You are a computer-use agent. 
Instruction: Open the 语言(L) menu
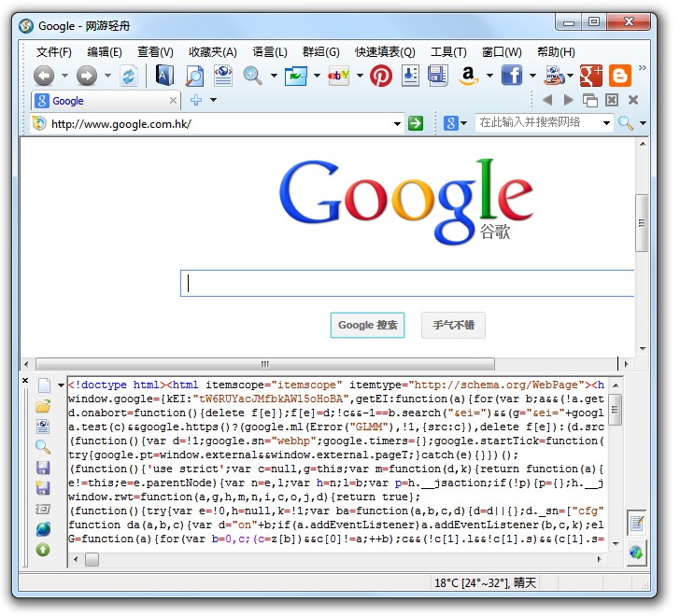coord(270,52)
